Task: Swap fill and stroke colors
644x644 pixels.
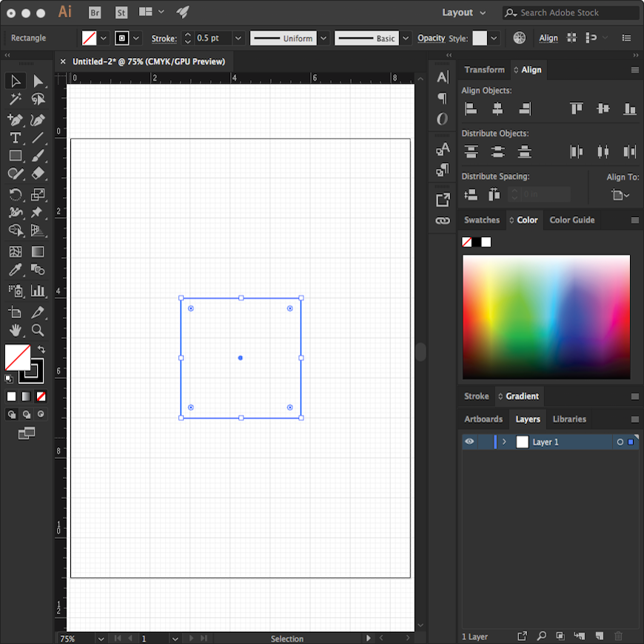Action: (41, 349)
